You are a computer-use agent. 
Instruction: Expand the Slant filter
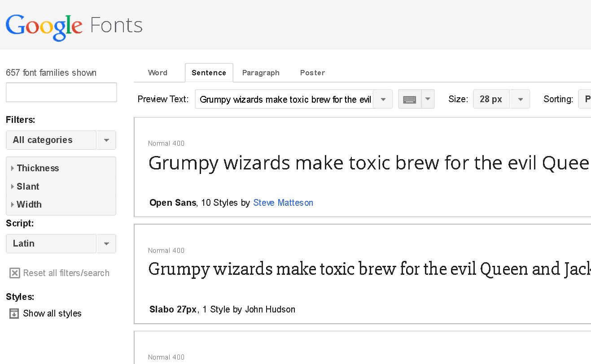[25, 186]
